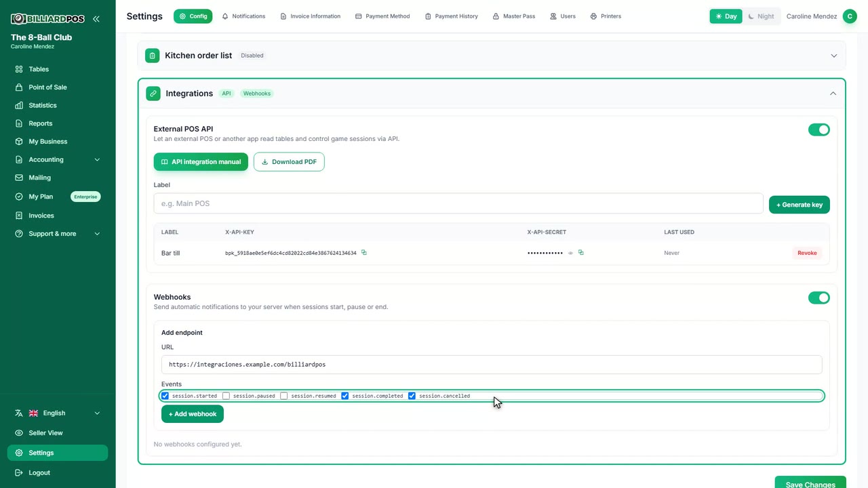The width and height of the screenshot is (868, 488).
Task: Copy the X-API-KEY for Bar till
Action: 364,253
